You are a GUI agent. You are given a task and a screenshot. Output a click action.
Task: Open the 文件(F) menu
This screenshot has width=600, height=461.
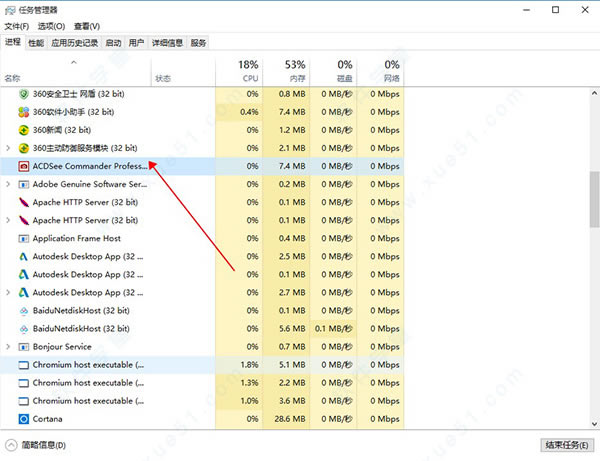(x=17, y=26)
